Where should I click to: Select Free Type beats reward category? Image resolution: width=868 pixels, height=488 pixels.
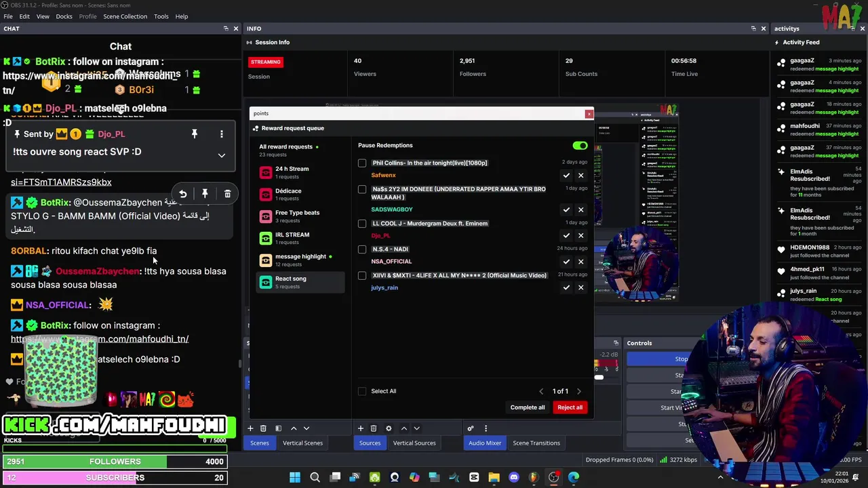(x=300, y=216)
